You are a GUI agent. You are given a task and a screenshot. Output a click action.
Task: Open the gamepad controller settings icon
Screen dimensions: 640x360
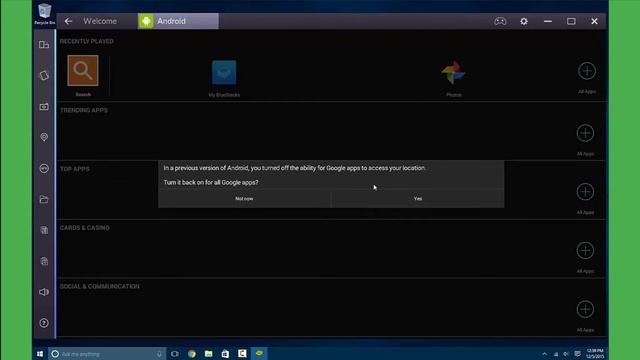click(x=500, y=21)
